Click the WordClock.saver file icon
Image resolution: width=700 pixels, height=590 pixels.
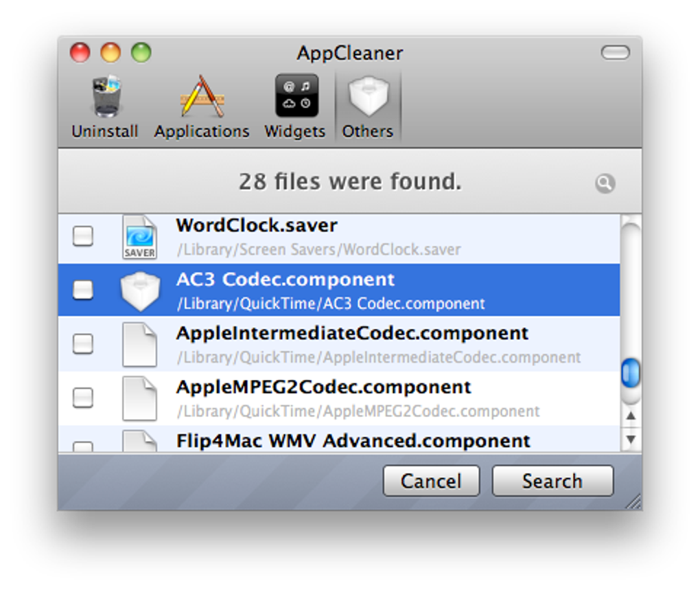(139, 237)
